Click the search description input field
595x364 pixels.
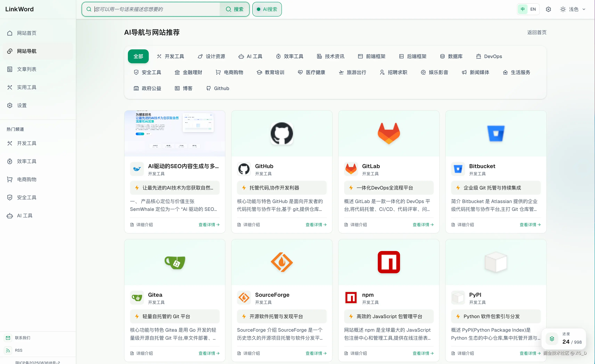coord(154,9)
